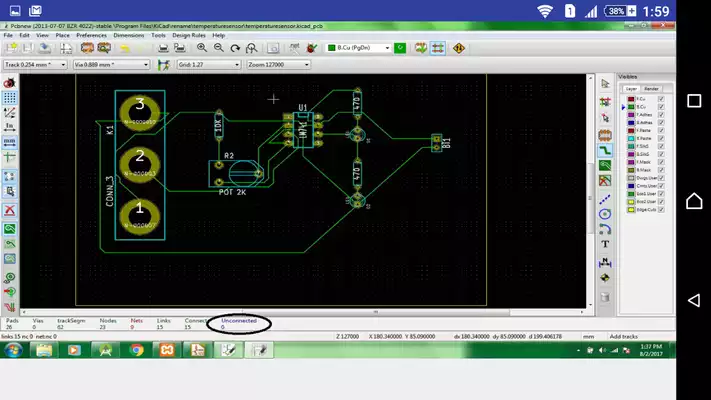Click the Read netlist icon

(x=294, y=48)
